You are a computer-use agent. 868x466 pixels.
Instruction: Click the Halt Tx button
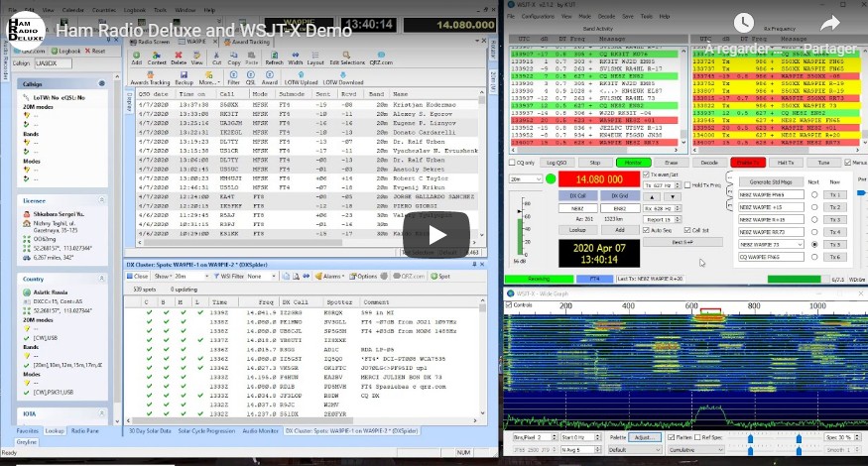coord(786,163)
